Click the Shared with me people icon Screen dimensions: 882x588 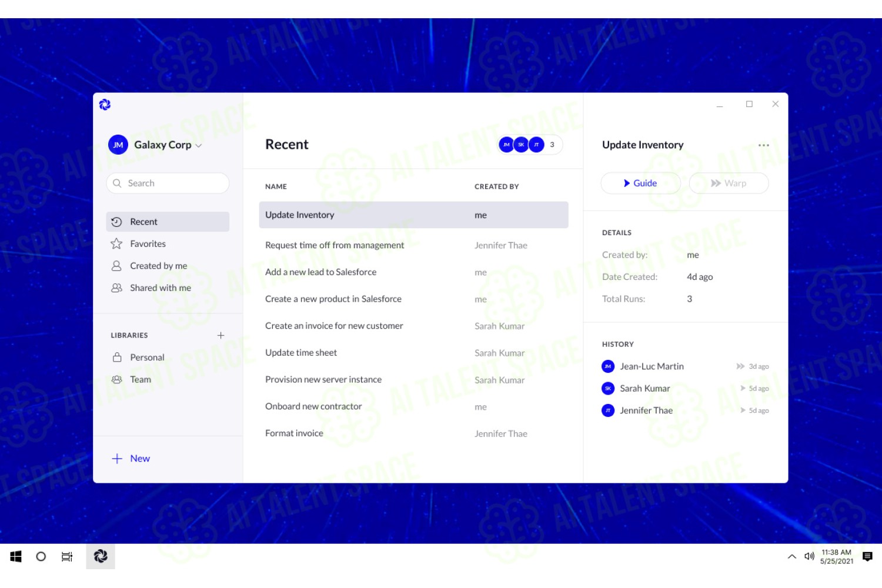point(116,288)
